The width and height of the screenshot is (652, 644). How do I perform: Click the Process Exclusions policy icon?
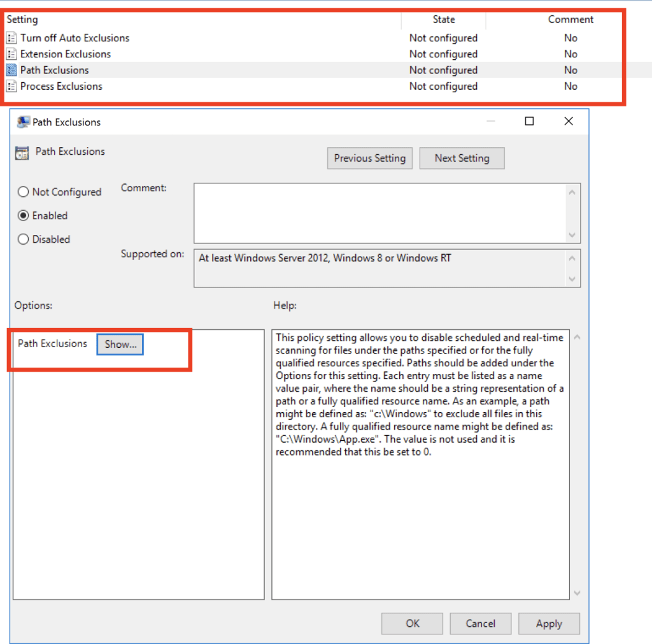[11, 86]
